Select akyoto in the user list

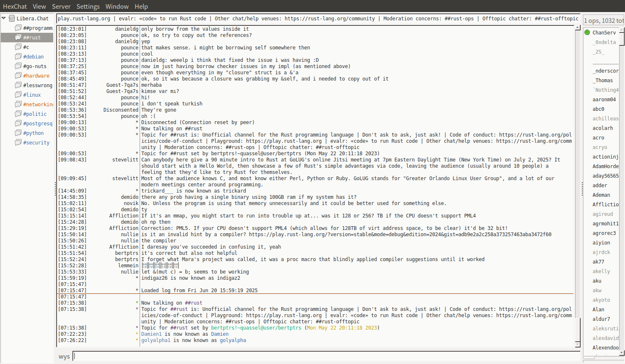pos(601,300)
